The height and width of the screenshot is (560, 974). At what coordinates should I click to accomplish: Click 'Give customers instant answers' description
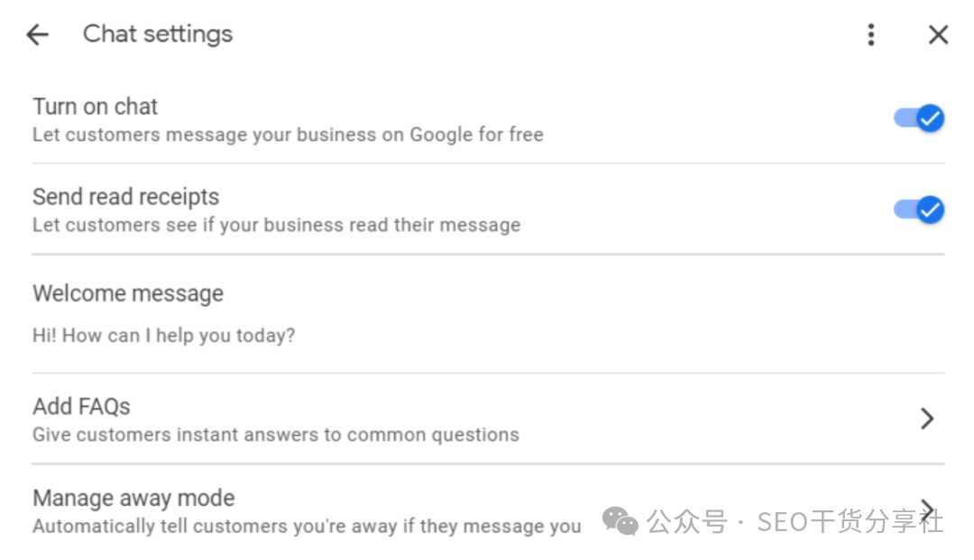click(275, 435)
